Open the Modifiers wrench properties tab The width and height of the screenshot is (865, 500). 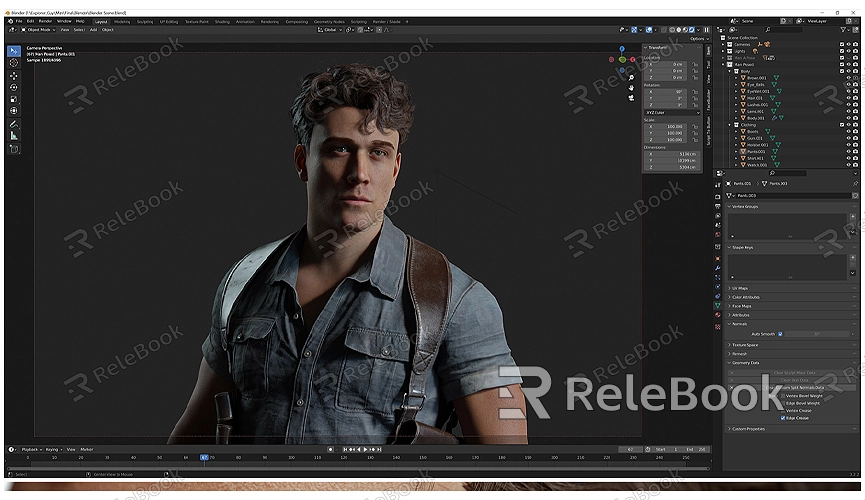pyautogui.click(x=717, y=268)
